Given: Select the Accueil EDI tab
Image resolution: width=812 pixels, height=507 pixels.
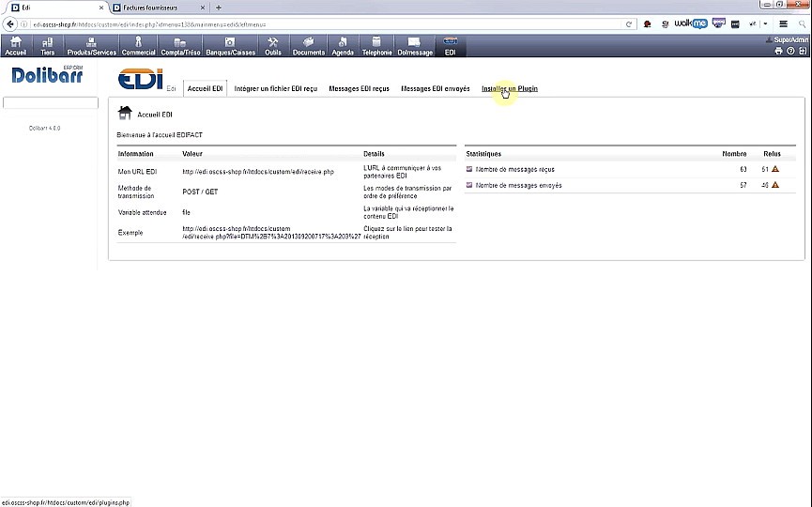Looking at the screenshot, I should click(x=205, y=88).
